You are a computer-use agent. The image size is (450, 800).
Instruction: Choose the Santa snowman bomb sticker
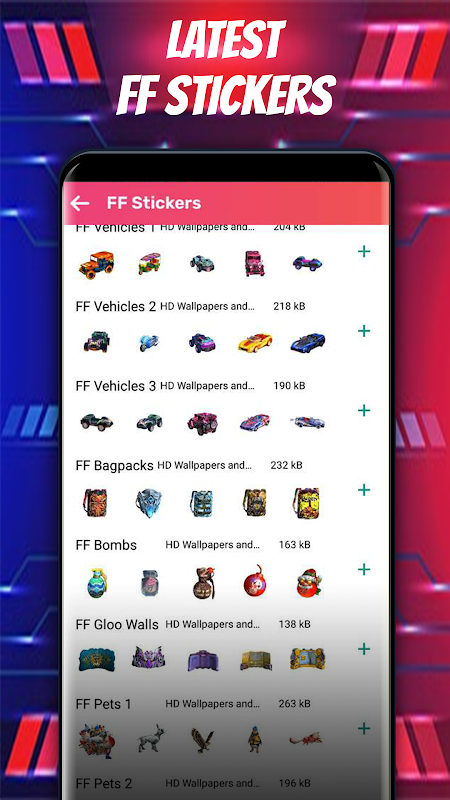309,583
